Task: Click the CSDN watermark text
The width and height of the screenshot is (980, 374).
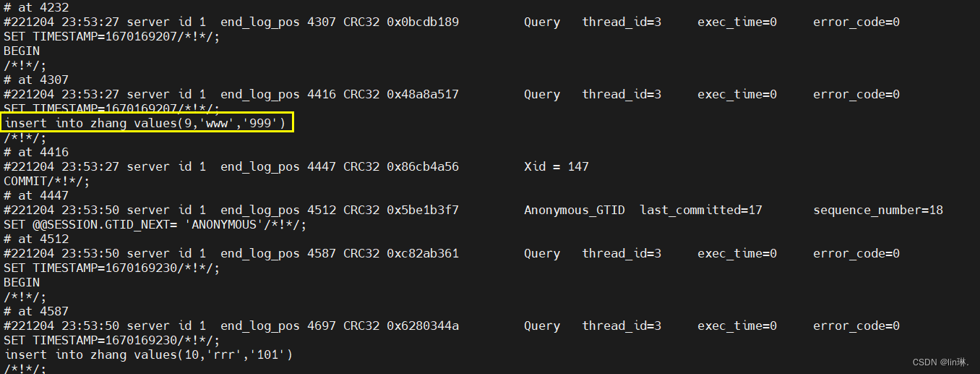Action: click(x=940, y=362)
